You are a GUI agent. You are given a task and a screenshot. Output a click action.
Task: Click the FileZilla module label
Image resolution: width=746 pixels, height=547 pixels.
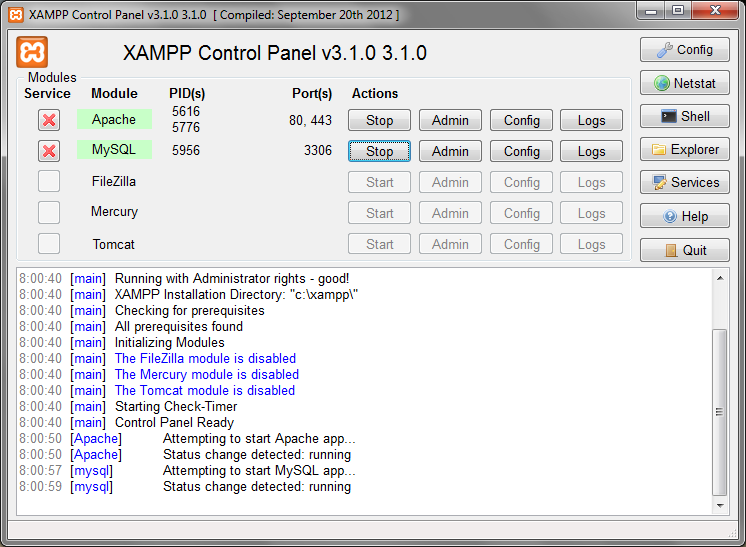coord(114,181)
